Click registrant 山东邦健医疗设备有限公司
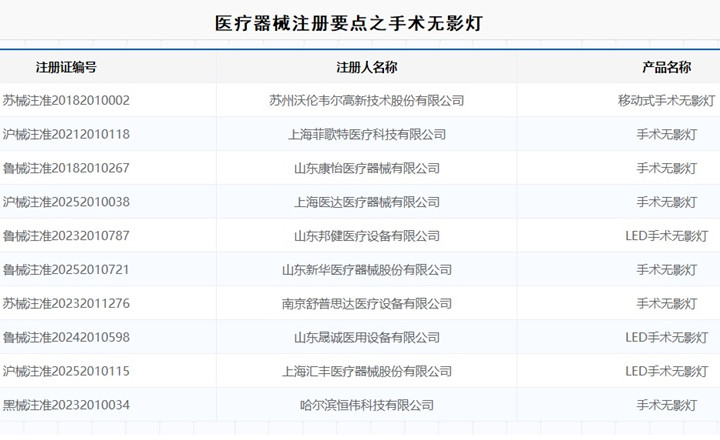720x440 pixels. [366, 236]
